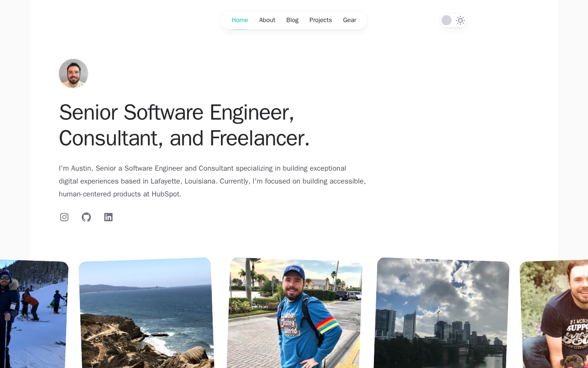Visit the Gear page
The image size is (588, 368).
[350, 20]
